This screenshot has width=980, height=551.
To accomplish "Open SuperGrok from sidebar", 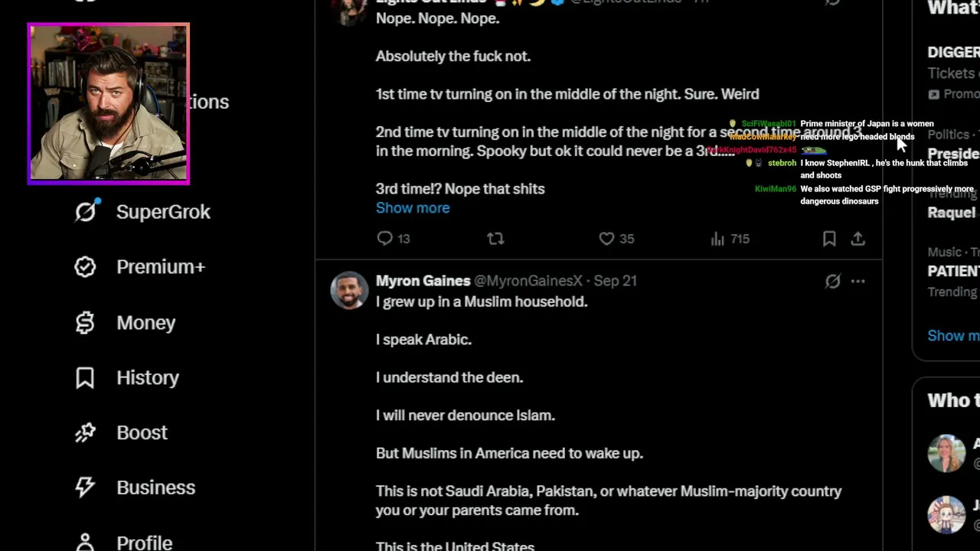I will pyautogui.click(x=142, y=212).
